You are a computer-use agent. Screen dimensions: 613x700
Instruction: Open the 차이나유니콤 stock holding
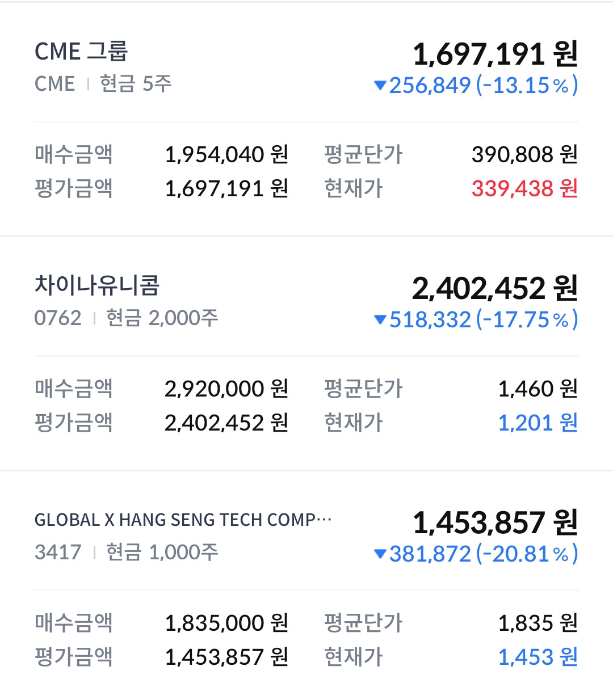97,285
